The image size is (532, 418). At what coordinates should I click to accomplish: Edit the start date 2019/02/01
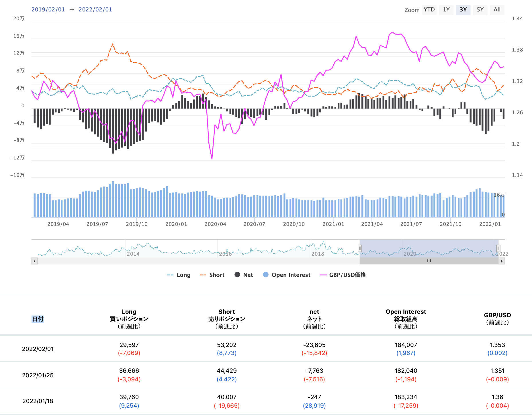click(x=48, y=9)
